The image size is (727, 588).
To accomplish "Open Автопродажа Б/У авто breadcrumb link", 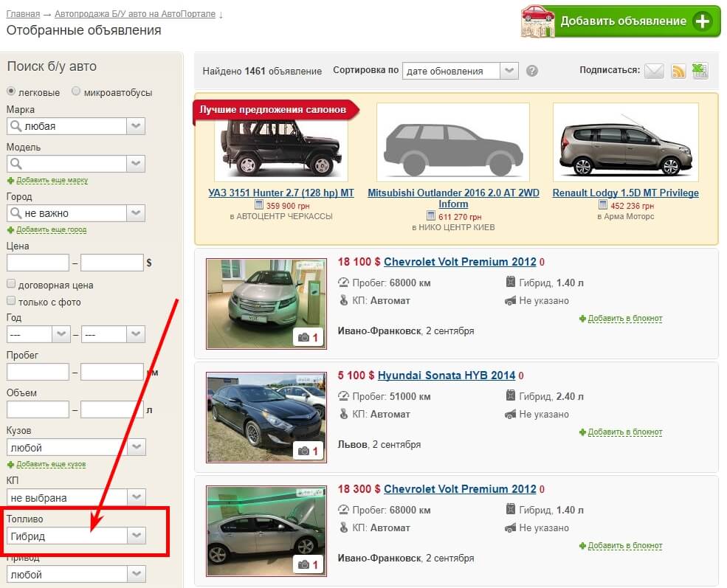I will click(x=135, y=14).
